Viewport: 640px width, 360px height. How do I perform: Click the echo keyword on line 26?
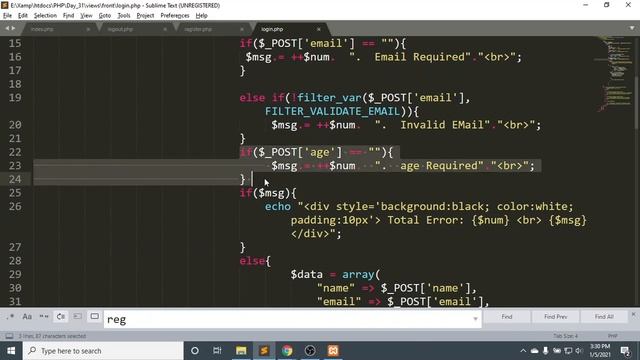pyautogui.click(x=278, y=206)
